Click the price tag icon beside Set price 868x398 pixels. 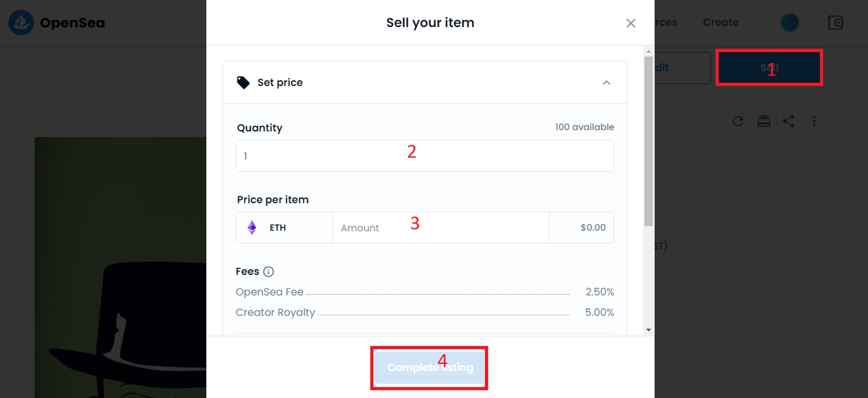(243, 83)
